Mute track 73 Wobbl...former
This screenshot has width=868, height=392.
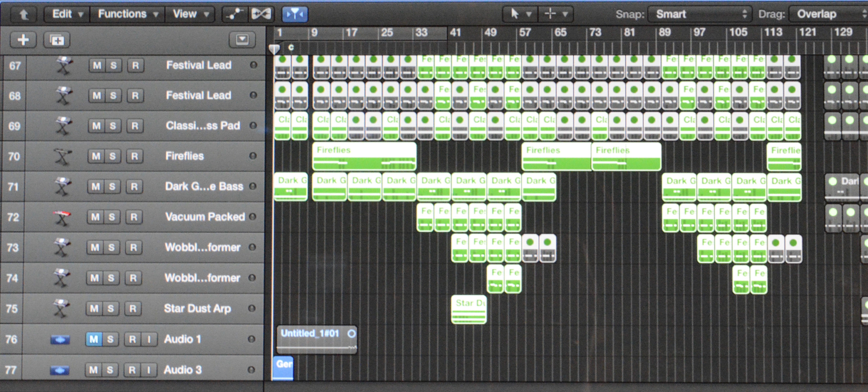point(95,248)
